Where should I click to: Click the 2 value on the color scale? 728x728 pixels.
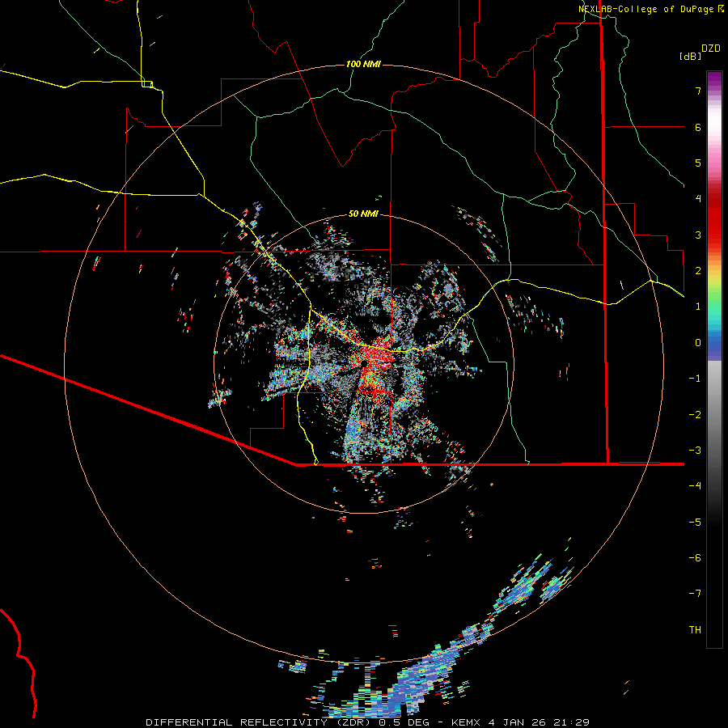click(698, 271)
